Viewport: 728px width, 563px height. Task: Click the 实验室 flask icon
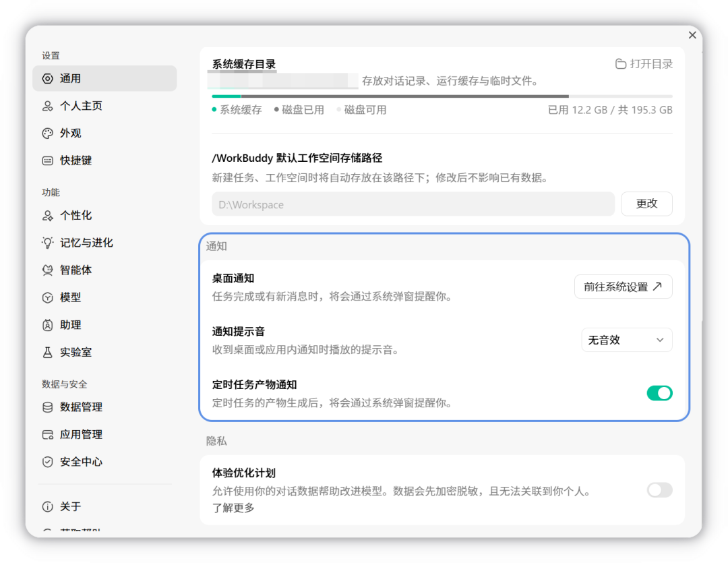pyautogui.click(x=47, y=352)
